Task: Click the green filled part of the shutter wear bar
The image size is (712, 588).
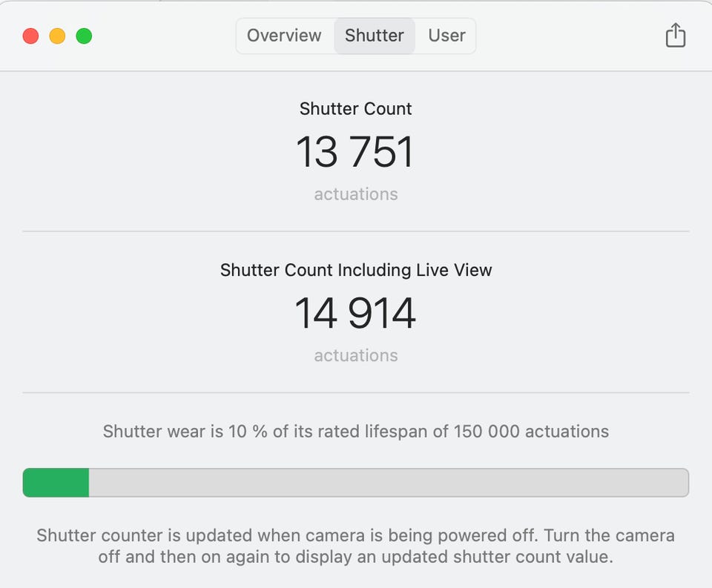Action: [x=56, y=483]
